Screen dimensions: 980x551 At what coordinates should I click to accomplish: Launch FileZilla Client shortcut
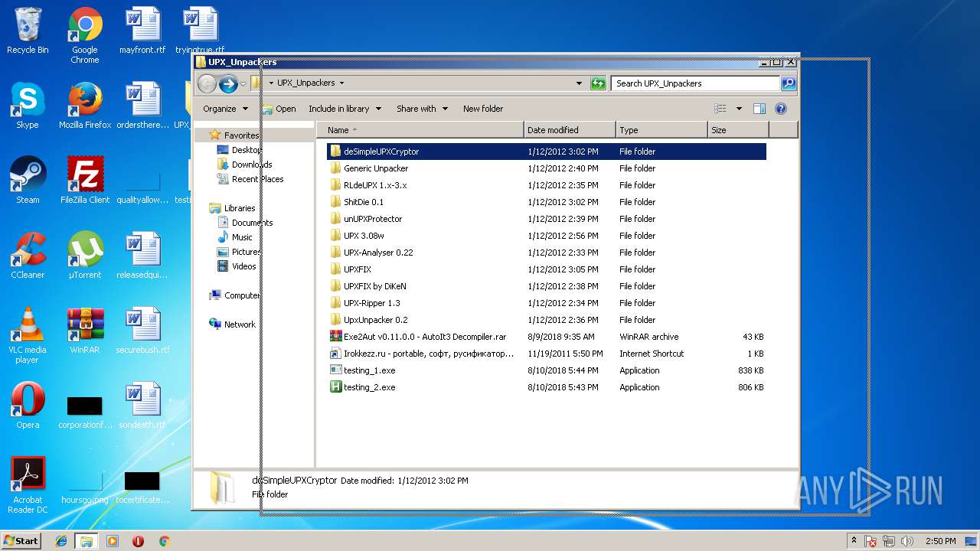pos(85,181)
